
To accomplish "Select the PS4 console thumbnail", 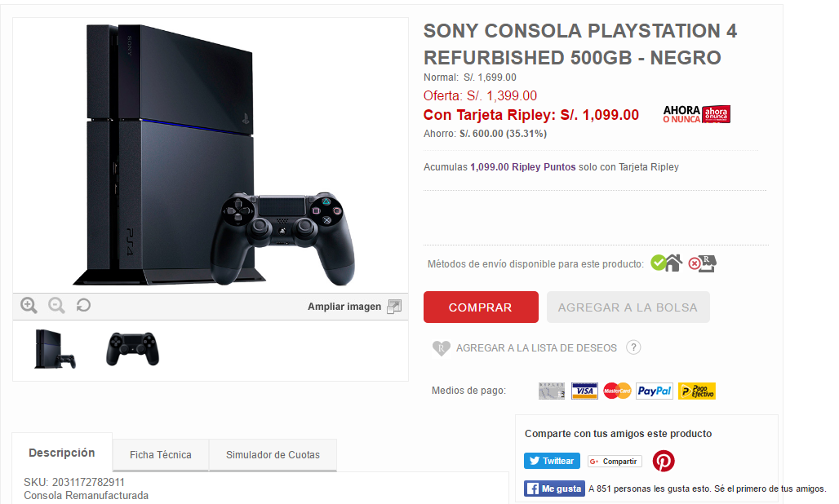I will (55, 349).
